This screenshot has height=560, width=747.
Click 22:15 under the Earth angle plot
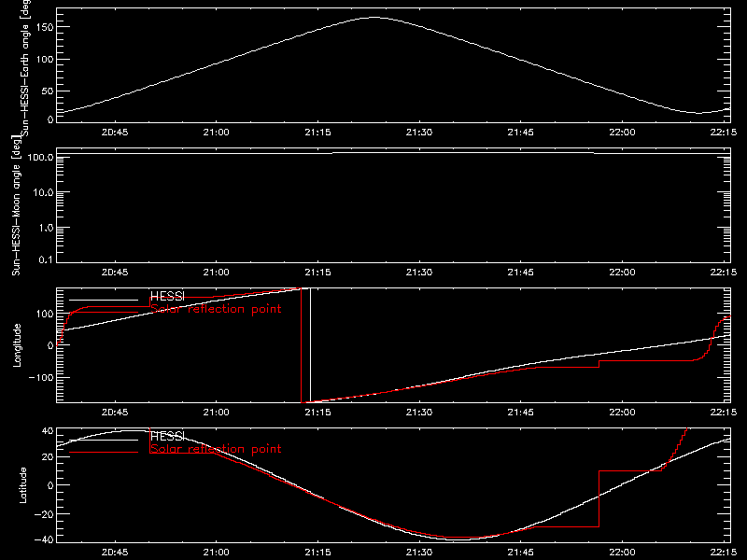tap(723, 133)
